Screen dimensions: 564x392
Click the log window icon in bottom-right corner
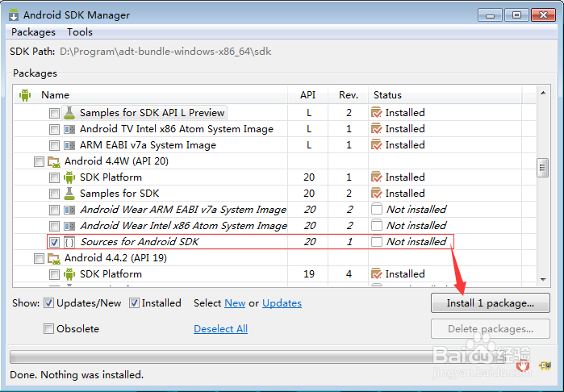click(545, 365)
